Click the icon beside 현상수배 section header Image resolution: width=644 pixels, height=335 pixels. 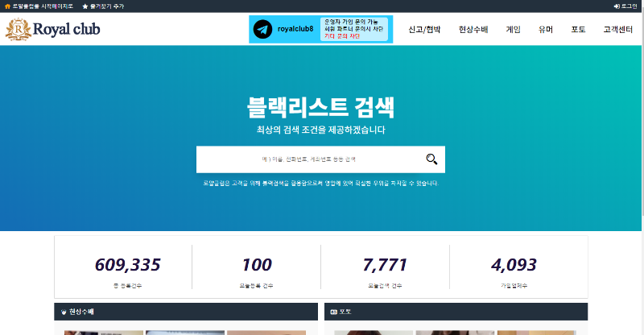point(64,312)
